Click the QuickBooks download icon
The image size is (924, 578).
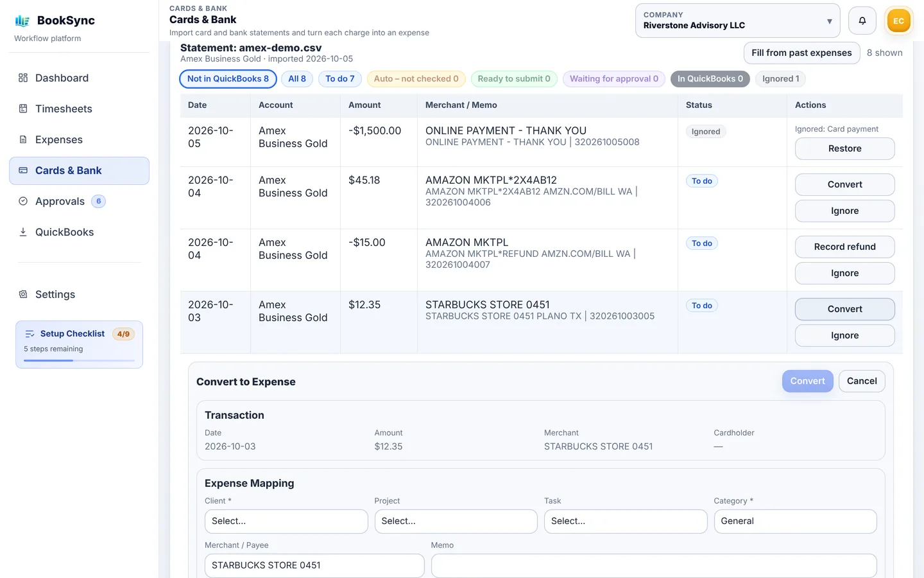23,232
